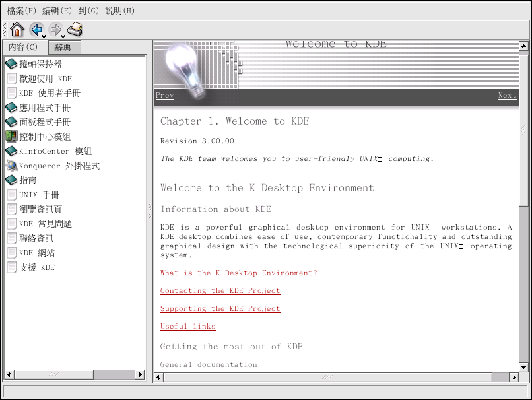Viewport: 532px width, 400px height.
Task: Click the Home toolbar icon
Action: click(17, 29)
